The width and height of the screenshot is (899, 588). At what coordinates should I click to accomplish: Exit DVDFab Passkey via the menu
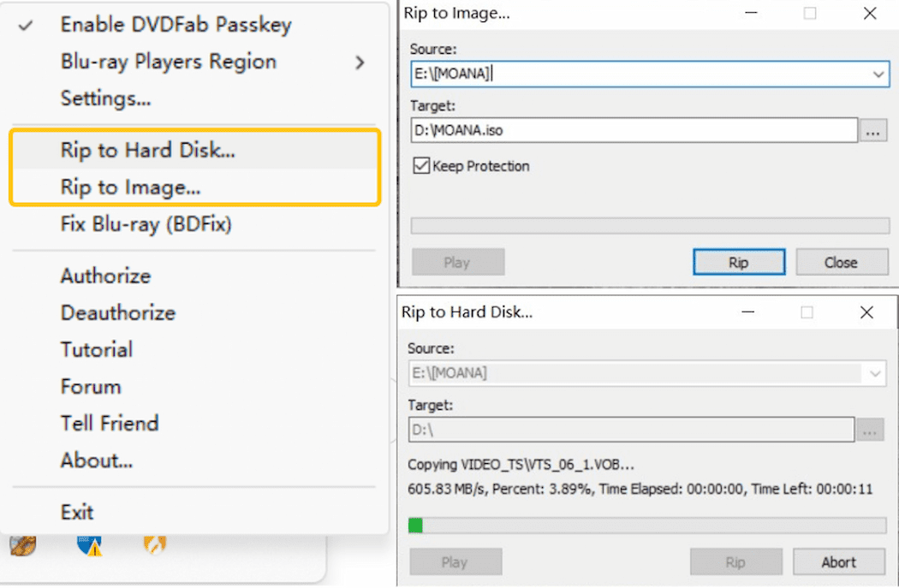click(77, 511)
